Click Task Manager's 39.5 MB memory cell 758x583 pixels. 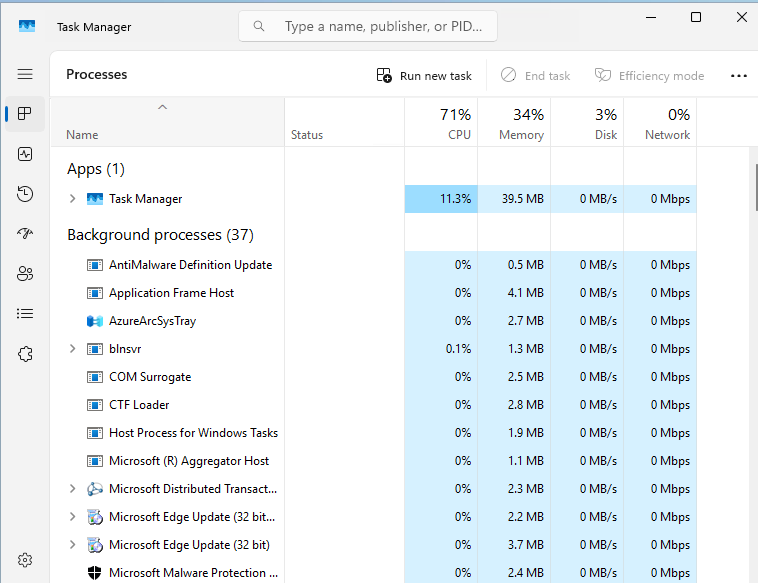pos(514,199)
